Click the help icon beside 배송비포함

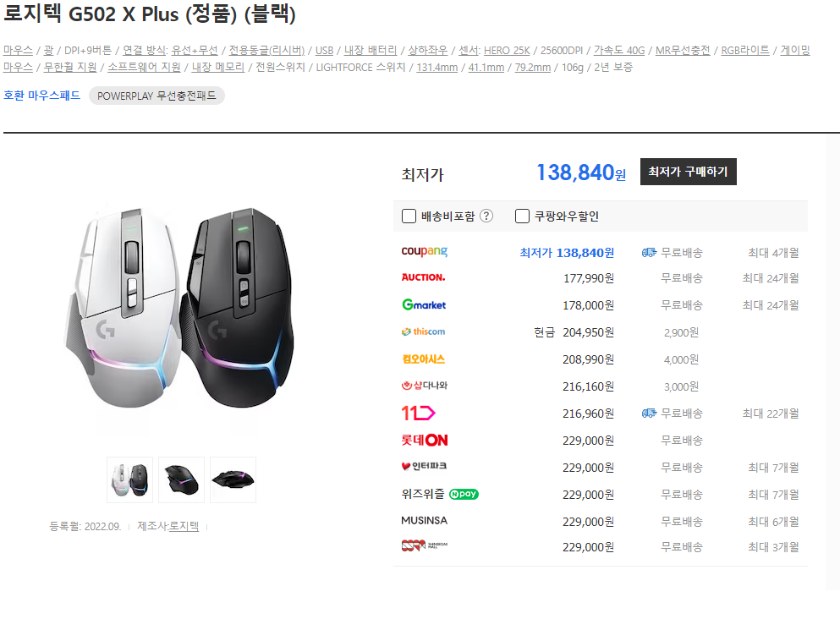pyautogui.click(x=486, y=216)
